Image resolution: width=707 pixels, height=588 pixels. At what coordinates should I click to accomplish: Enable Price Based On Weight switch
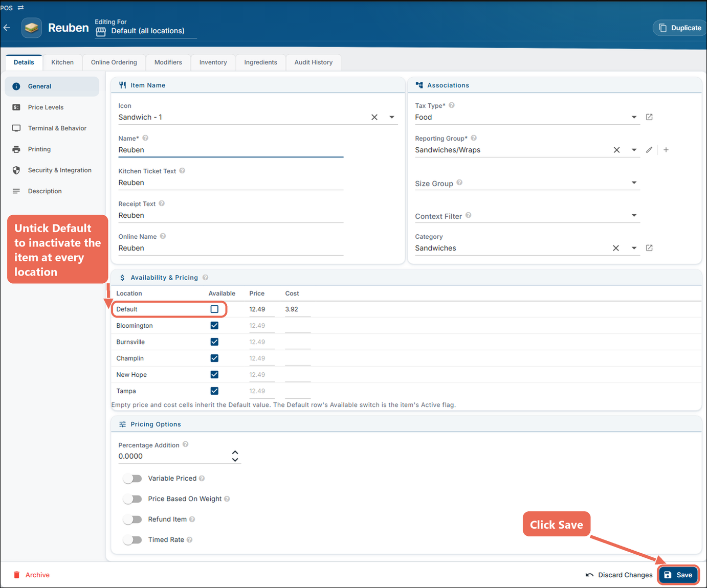pos(132,499)
